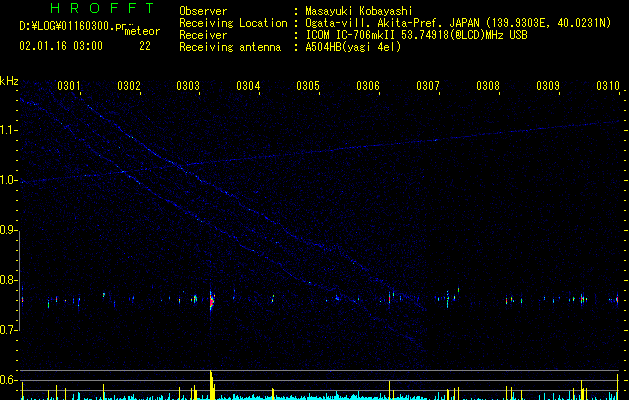Click the 0301 time marker
This screenshot has height=400, width=629.
click(69, 85)
